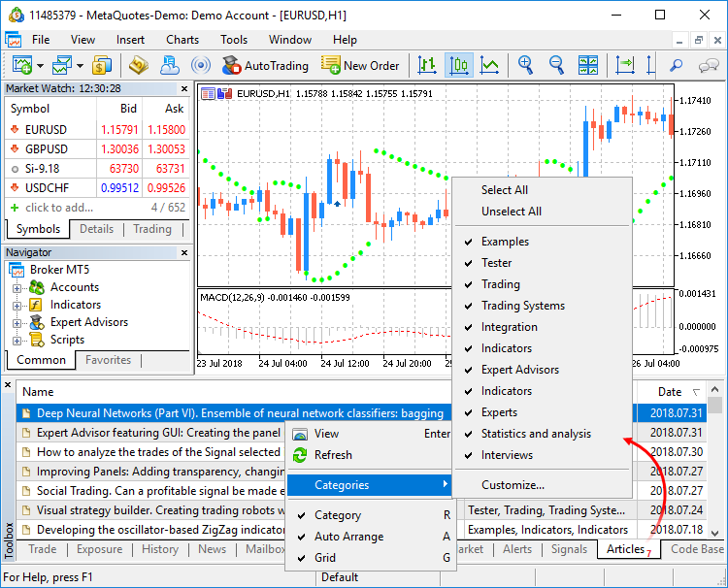Image resolution: width=728 pixels, height=588 pixels.
Task: Sort articles by the Date column header
Action: point(670,392)
